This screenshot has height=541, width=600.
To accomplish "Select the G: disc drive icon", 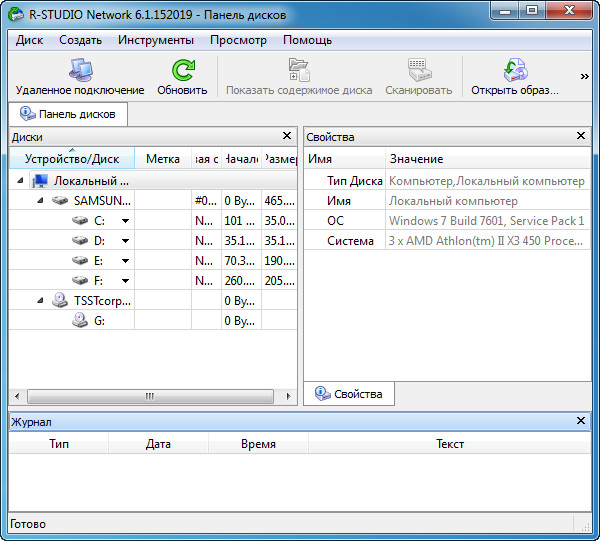I will [80, 320].
